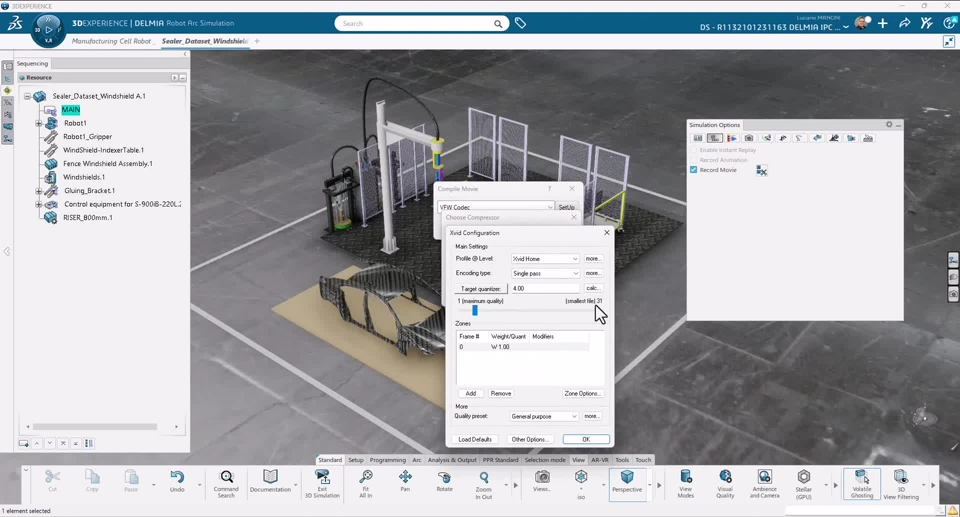Open the Views camera tool
Image resolution: width=960 pixels, height=517 pixels.
click(x=541, y=481)
